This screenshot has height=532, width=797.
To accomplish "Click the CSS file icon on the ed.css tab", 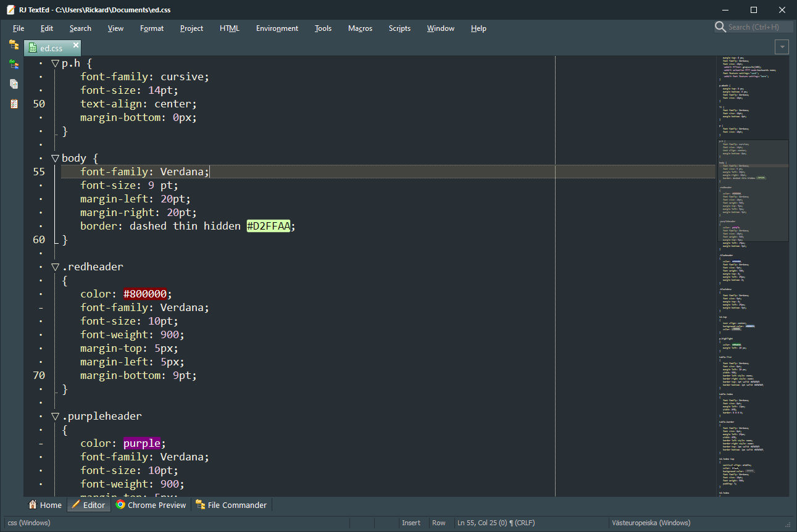I will click(33, 48).
